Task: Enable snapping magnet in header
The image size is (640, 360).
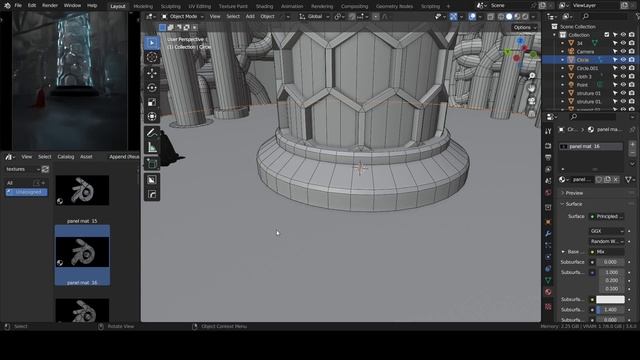Action: click(x=352, y=17)
